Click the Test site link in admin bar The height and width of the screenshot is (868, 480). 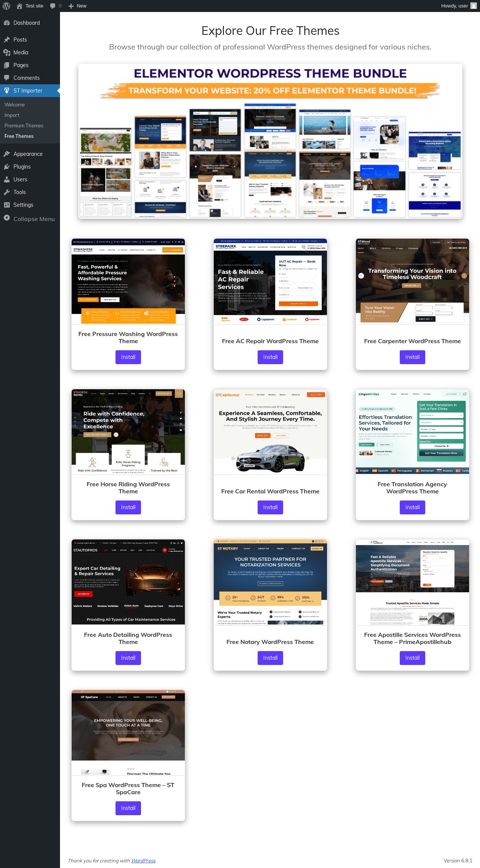coord(30,6)
